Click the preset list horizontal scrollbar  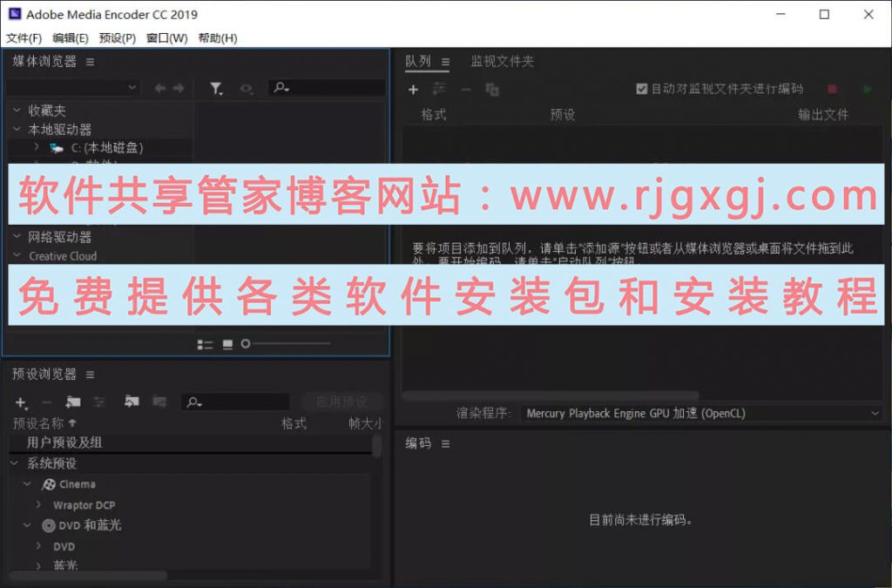[88, 576]
